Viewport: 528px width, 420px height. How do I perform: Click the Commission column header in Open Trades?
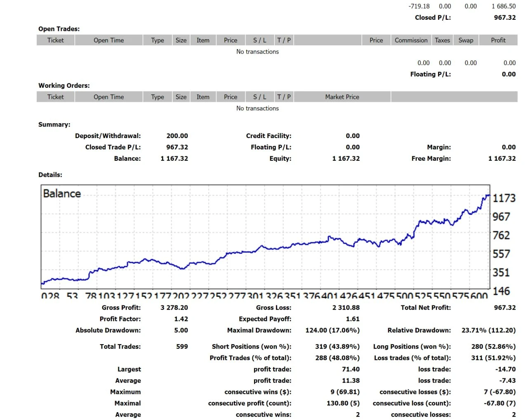(x=411, y=40)
